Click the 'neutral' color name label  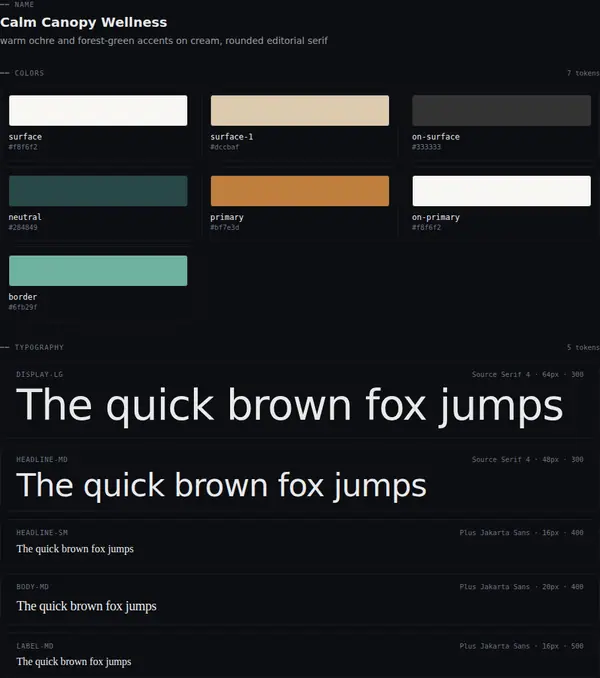(25, 217)
